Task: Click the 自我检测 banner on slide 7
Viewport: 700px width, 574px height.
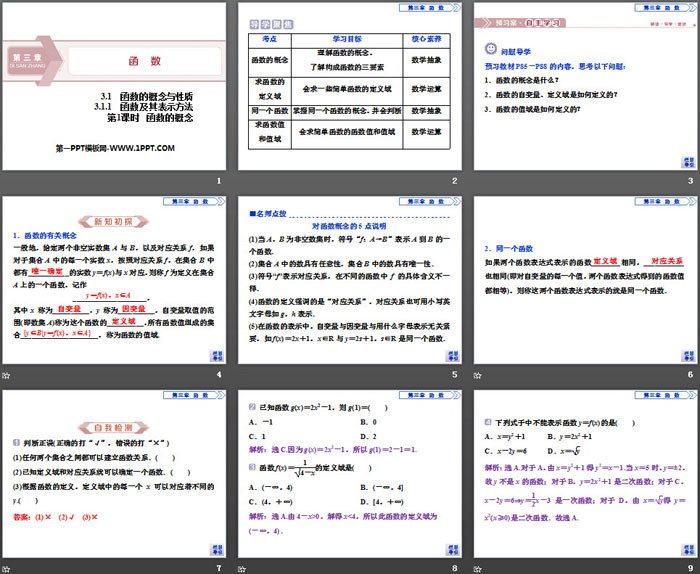Action: 113,428
